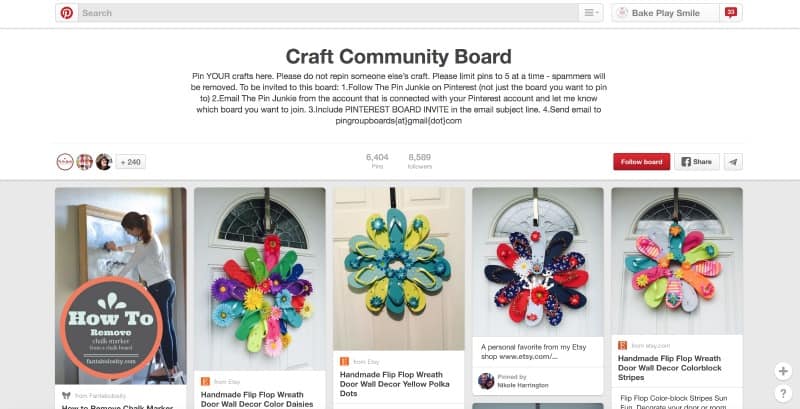Open Handmade Flip Flop Wreath Colorblock Stripes link
Screen dimensions: 800x409
tap(669, 368)
